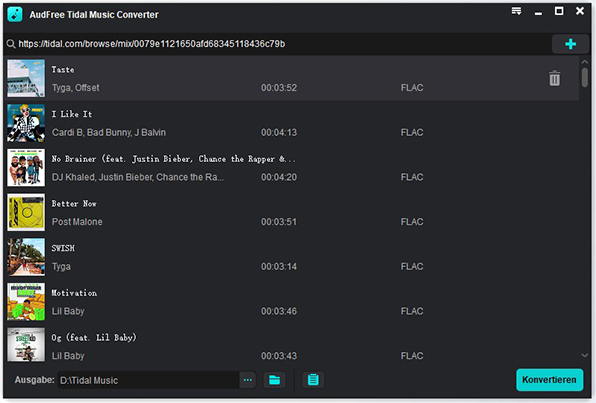Click the Ausgabe label
The width and height of the screenshot is (596, 403).
pos(35,380)
